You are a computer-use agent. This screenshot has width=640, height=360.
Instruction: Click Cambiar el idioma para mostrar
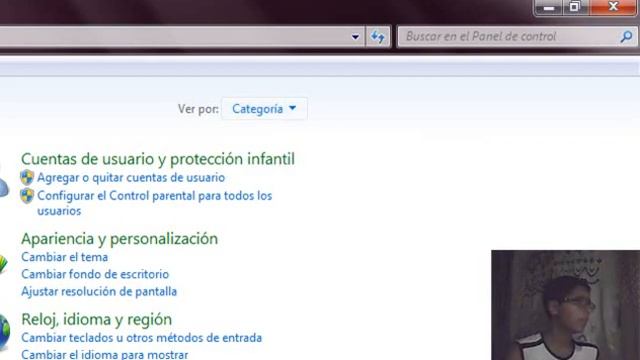[104, 354]
